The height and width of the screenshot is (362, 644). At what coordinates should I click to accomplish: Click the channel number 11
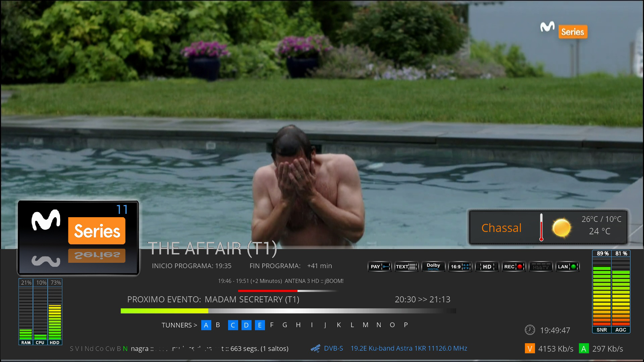point(122,210)
